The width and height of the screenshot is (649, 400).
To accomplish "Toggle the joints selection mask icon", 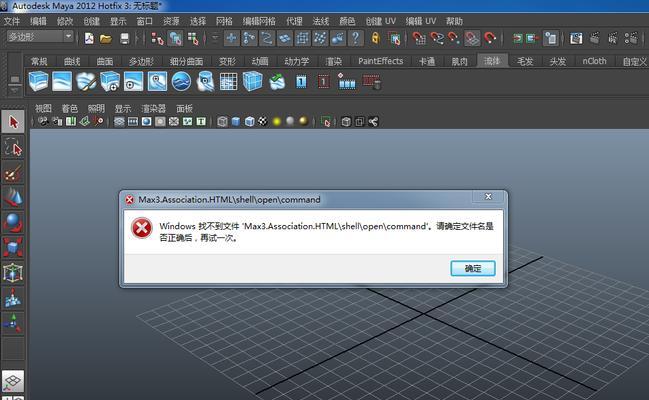I will click(x=249, y=39).
